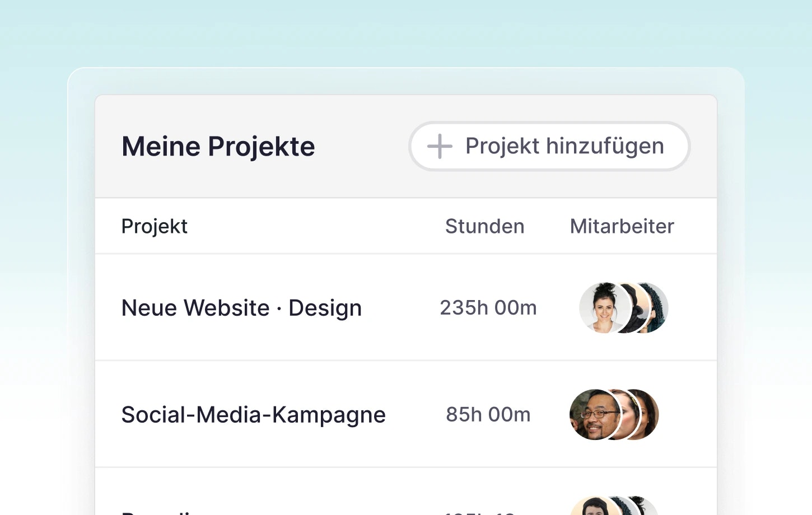Open the Social-Media-Kampagne project

[x=253, y=415]
